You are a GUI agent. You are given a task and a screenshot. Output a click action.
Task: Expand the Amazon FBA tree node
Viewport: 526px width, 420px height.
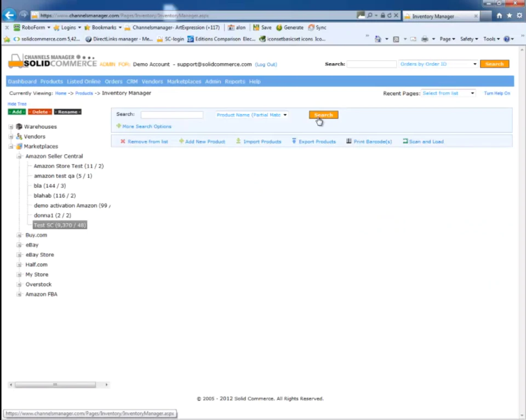pos(19,294)
